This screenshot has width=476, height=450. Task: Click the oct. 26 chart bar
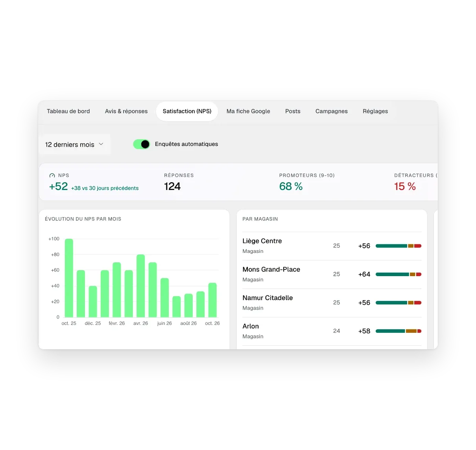point(212,300)
